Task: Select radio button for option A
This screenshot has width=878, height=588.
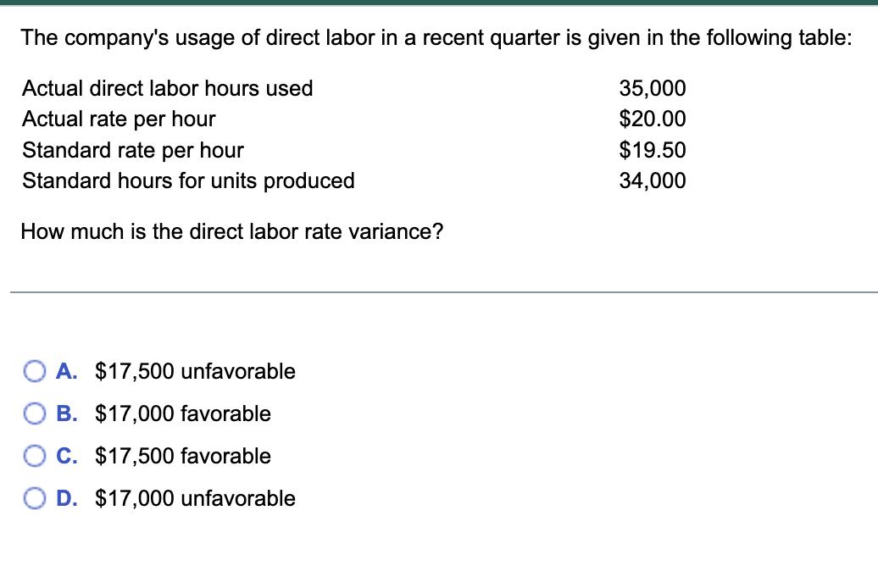Action: pyautogui.click(x=36, y=371)
